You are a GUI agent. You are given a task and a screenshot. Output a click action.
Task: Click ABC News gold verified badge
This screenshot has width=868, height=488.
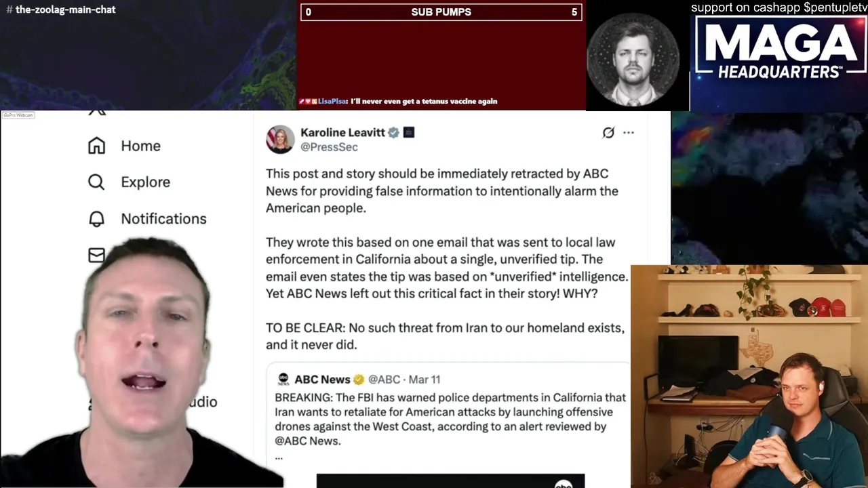click(359, 380)
